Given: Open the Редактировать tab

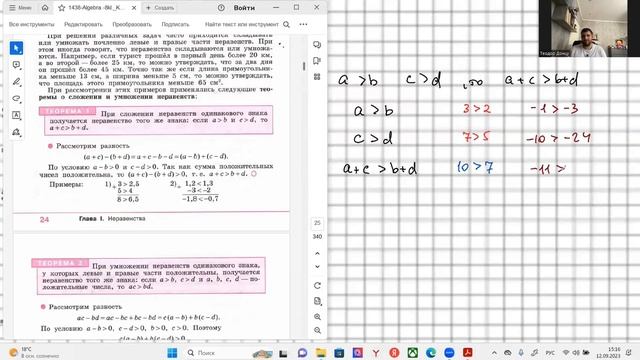Looking at the screenshot, I should point(83,24).
